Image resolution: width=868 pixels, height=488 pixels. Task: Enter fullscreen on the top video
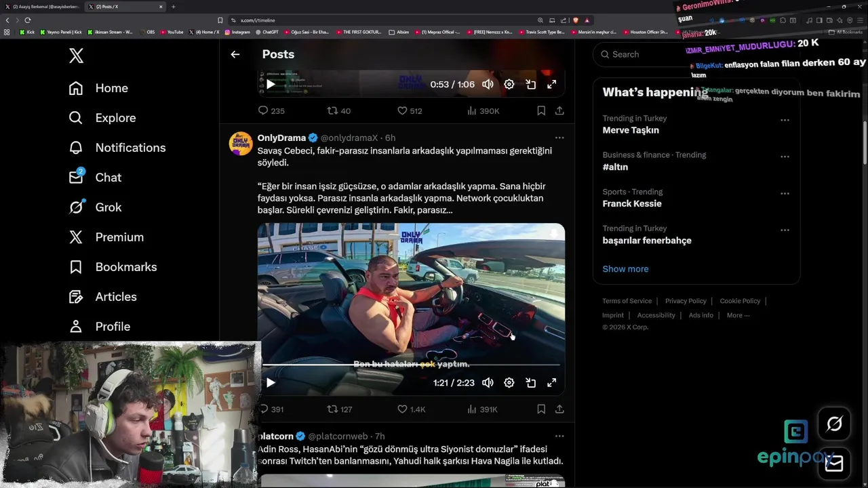(552, 85)
